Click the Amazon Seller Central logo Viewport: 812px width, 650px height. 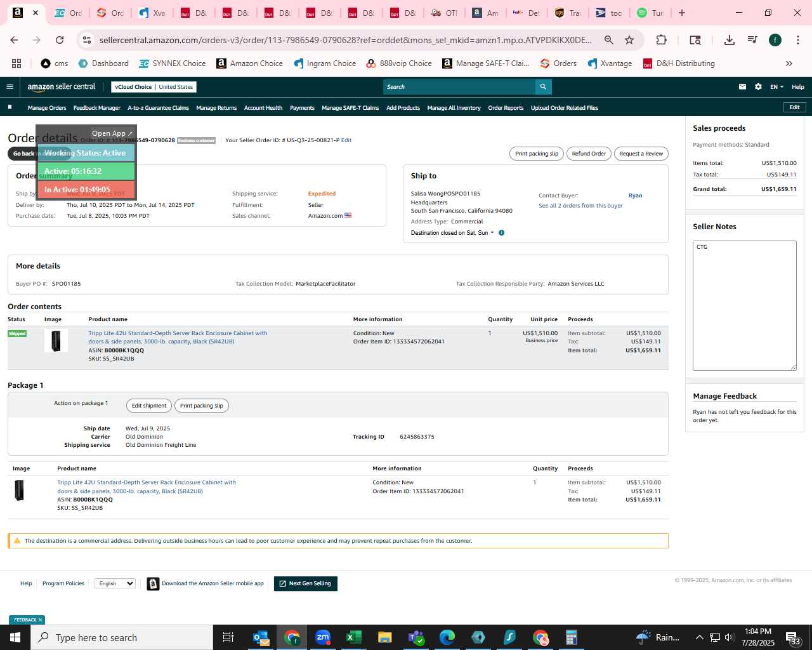[x=62, y=87]
